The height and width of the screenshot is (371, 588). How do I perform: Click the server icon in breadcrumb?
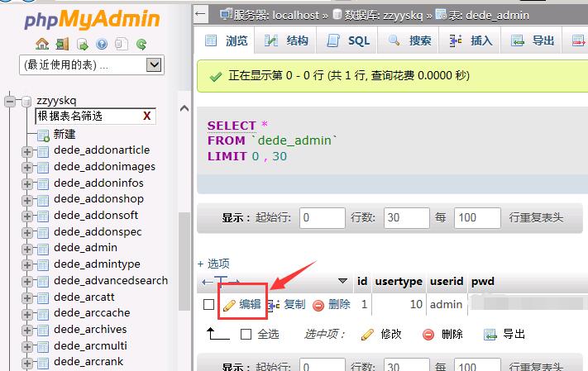226,15
